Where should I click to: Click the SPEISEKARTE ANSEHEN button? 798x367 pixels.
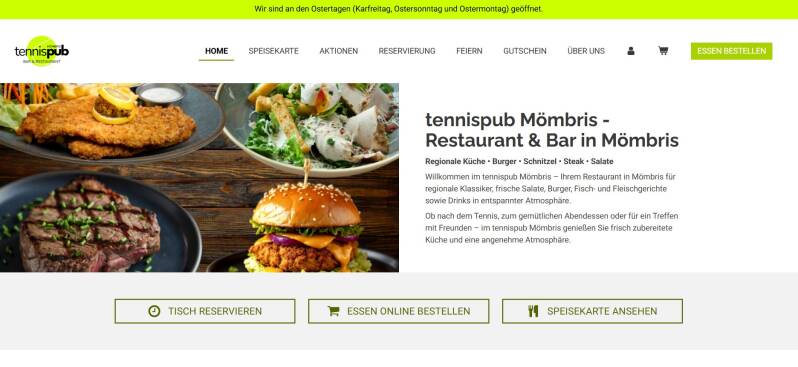pos(592,311)
